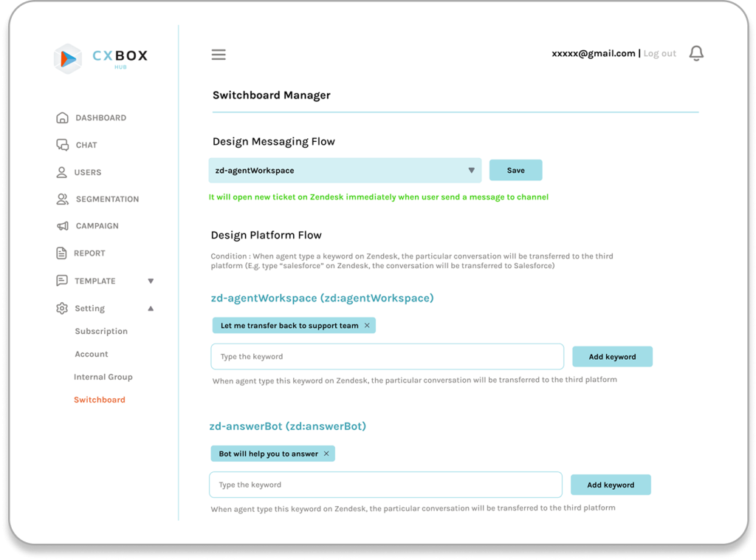Click the Template message icon
Screen dimensions: 756x560
62,281
